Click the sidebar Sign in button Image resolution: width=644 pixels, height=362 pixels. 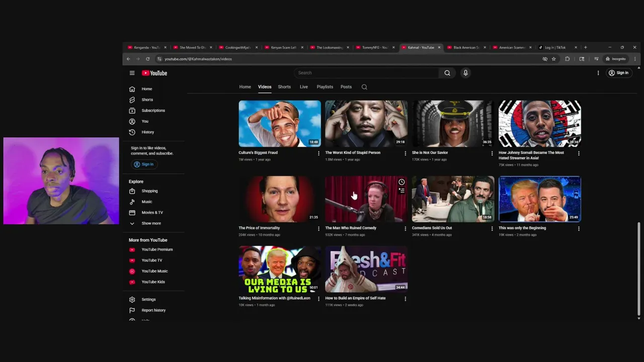[144, 164]
